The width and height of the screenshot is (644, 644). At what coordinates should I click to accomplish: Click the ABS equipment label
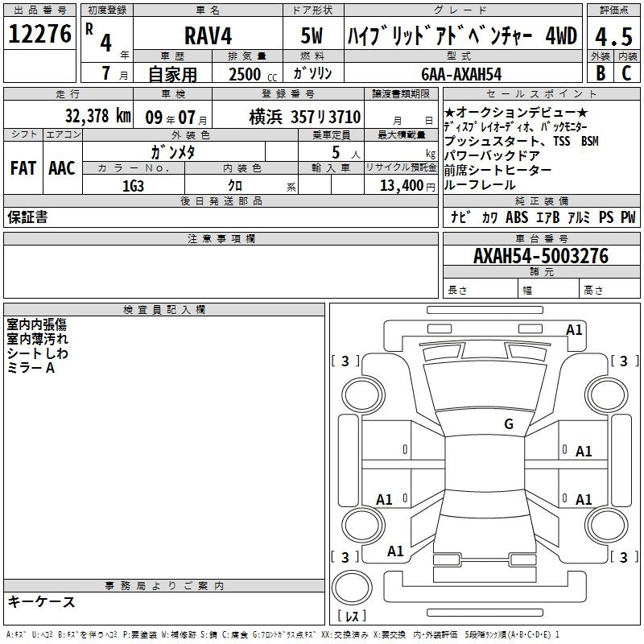pos(517,217)
